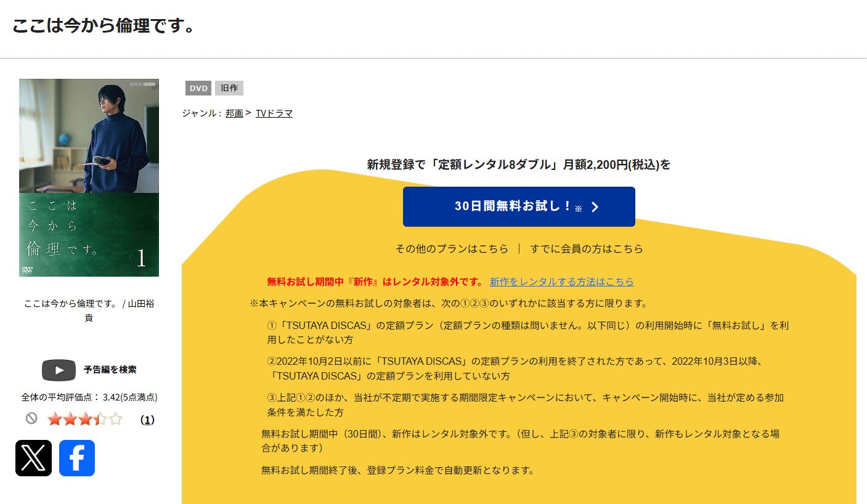Image resolution: width=867 pixels, height=504 pixels.
Task: Open その他のプランはこちら link
Action: pyautogui.click(x=452, y=249)
